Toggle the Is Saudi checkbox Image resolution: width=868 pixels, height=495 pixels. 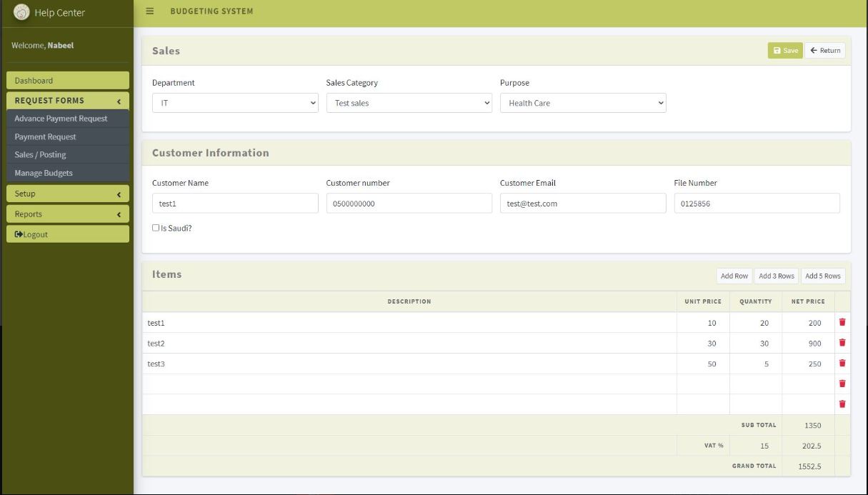coord(156,228)
